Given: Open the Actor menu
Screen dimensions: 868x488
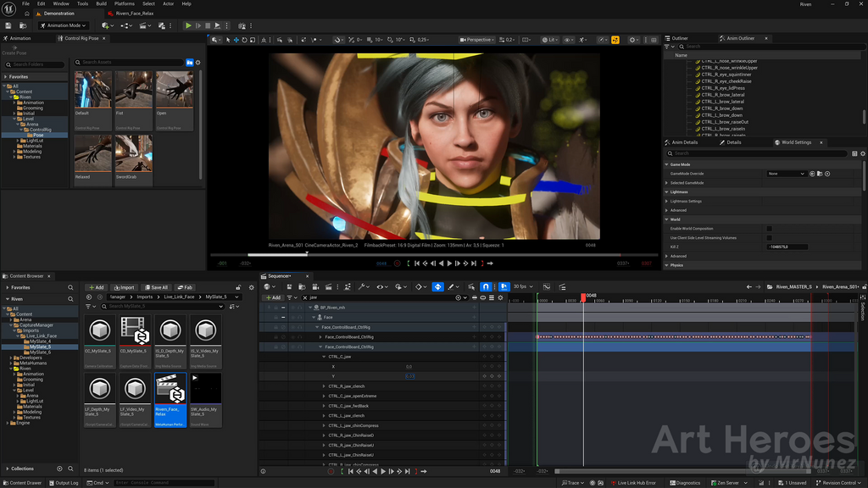Looking at the screenshot, I should point(169,4).
